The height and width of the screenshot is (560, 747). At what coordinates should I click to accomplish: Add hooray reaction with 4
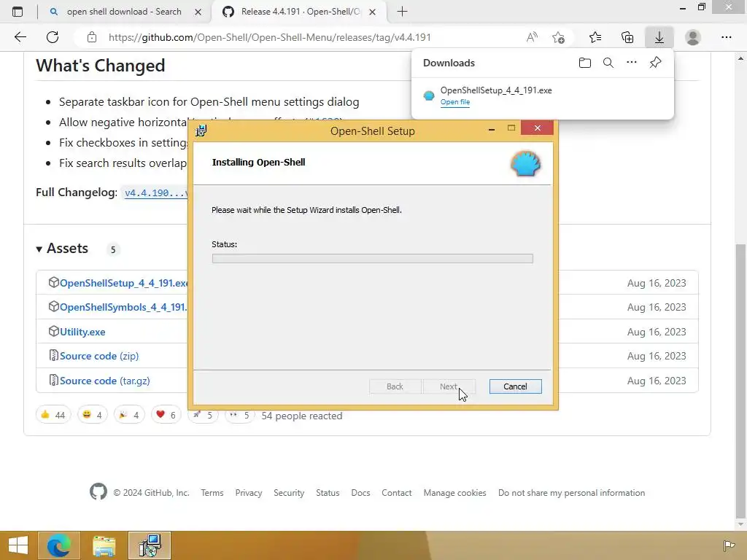click(x=129, y=415)
